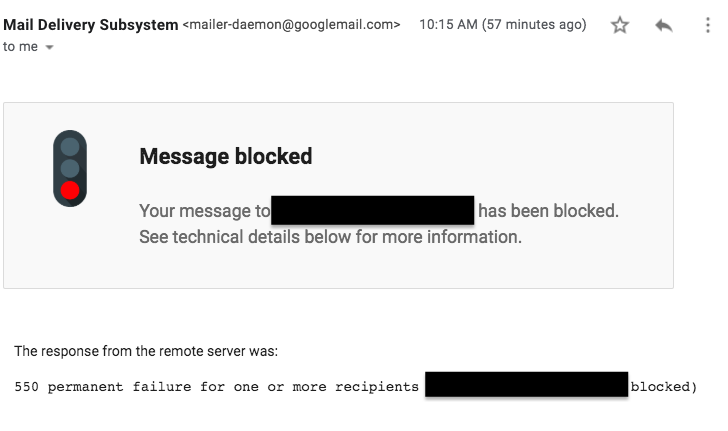Expand recipient details arrow beside "to me"
Image resolution: width=728 pixels, height=431 pixels.
(x=50, y=47)
